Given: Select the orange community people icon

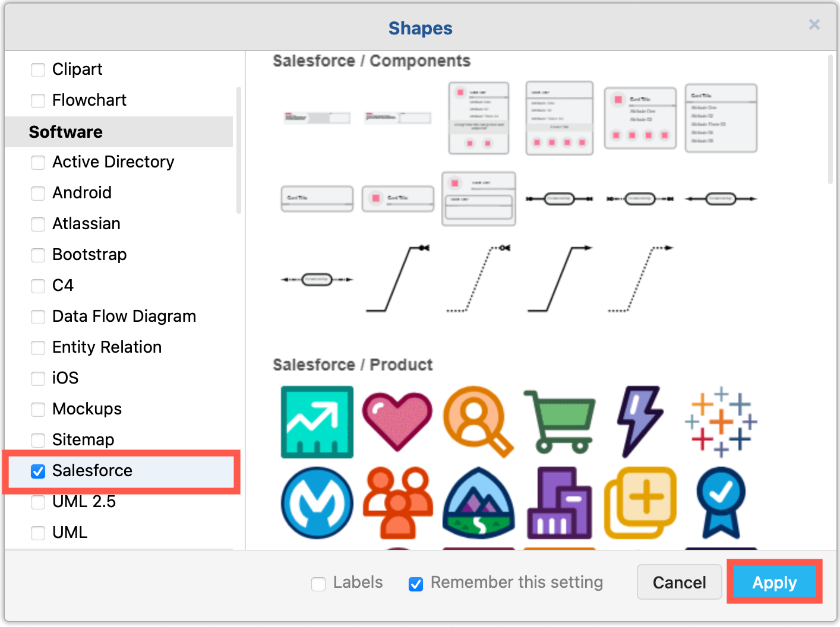Looking at the screenshot, I should [x=397, y=503].
